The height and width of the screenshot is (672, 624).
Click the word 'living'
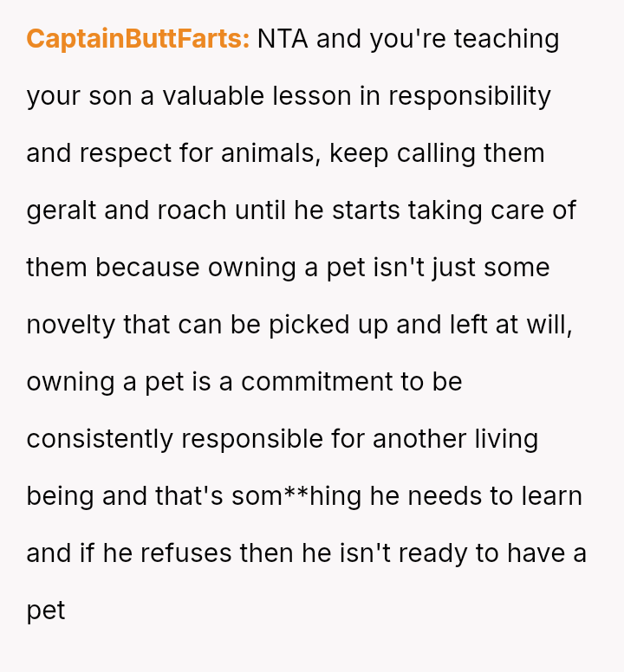tap(506, 439)
